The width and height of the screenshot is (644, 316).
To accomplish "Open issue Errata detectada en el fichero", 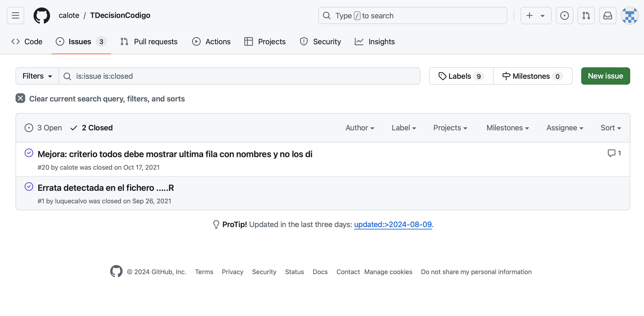I will click(x=106, y=188).
